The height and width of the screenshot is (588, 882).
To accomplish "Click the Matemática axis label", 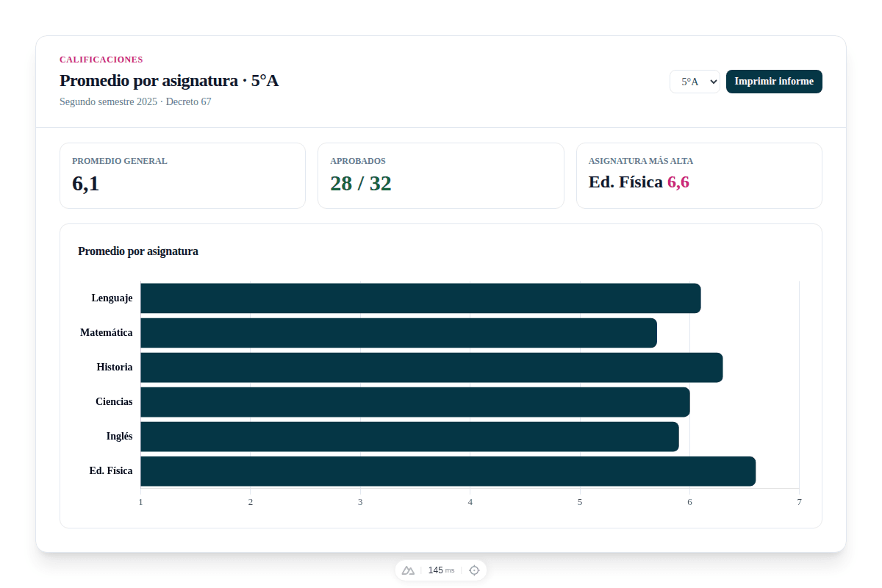I will pos(107,333).
